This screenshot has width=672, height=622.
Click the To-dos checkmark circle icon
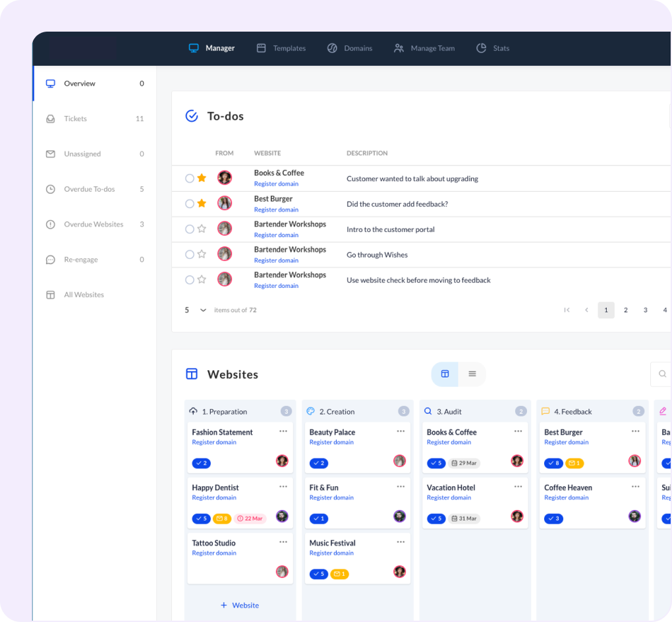(x=191, y=116)
